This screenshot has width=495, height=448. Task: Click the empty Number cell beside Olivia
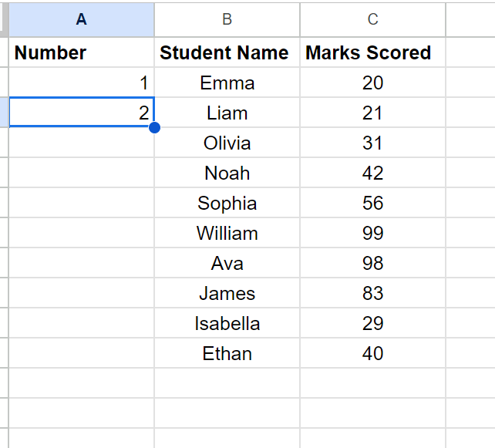(81, 143)
